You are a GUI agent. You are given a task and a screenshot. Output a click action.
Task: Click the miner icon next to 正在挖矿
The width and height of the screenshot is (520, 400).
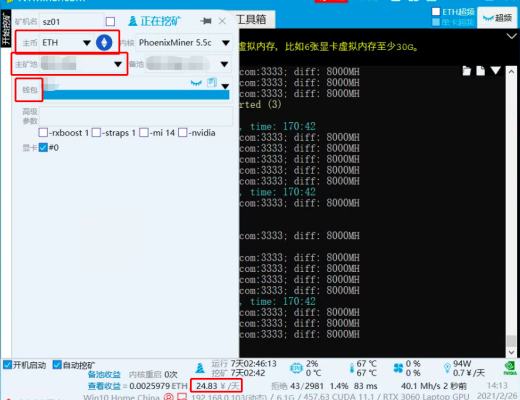tap(133, 21)
